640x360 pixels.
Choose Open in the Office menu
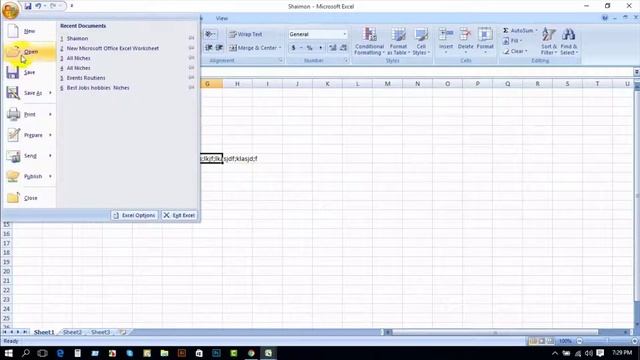point(29,52)
